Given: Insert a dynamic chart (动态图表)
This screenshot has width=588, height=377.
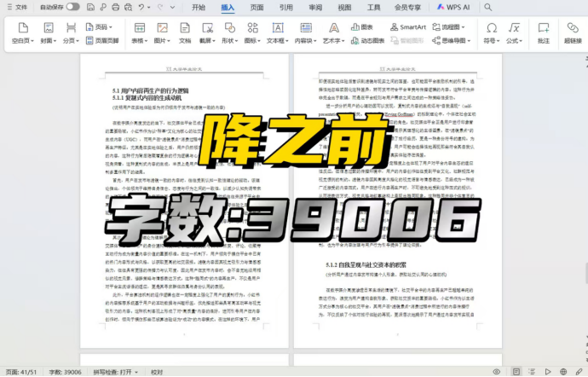Looking at the screenshot, I should 367,41.
